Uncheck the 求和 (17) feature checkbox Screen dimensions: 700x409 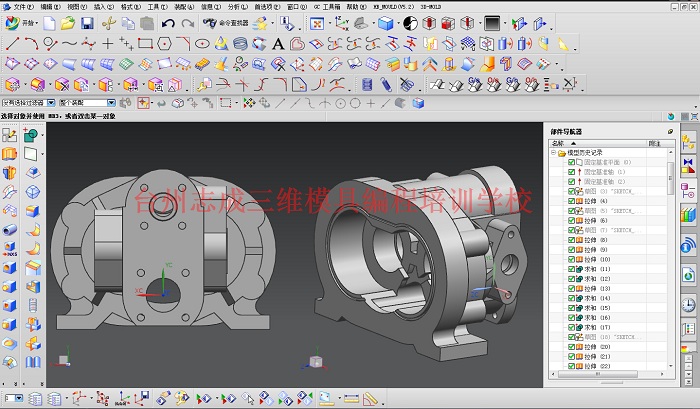[571, 327]
